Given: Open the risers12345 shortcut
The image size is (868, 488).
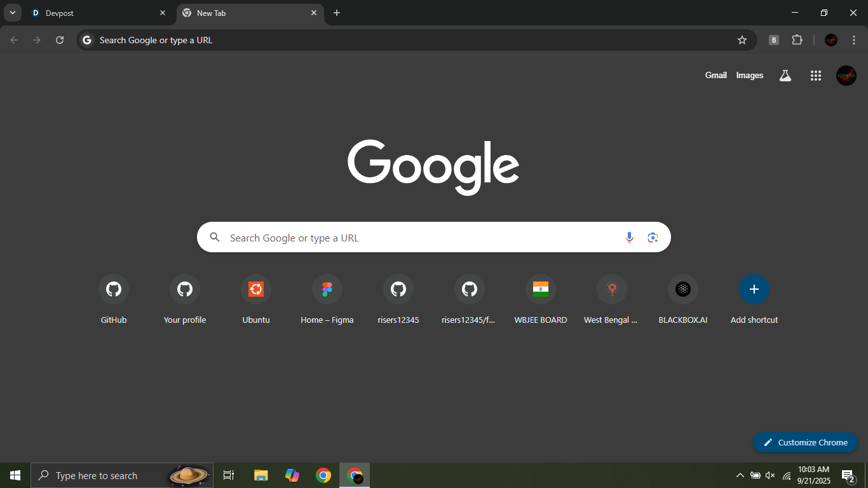Looking at the screenshot, I should point(398,300).
